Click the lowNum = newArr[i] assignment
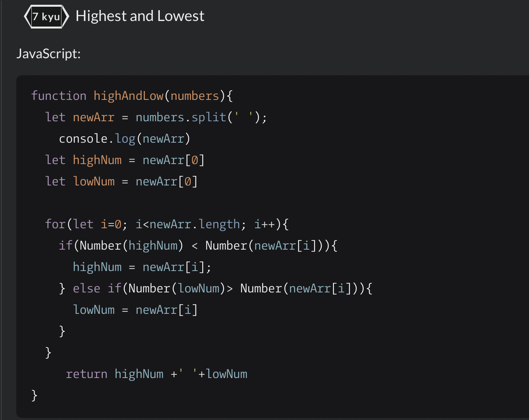Viewport: 529px width, 420px height. (x=135, y=309)
